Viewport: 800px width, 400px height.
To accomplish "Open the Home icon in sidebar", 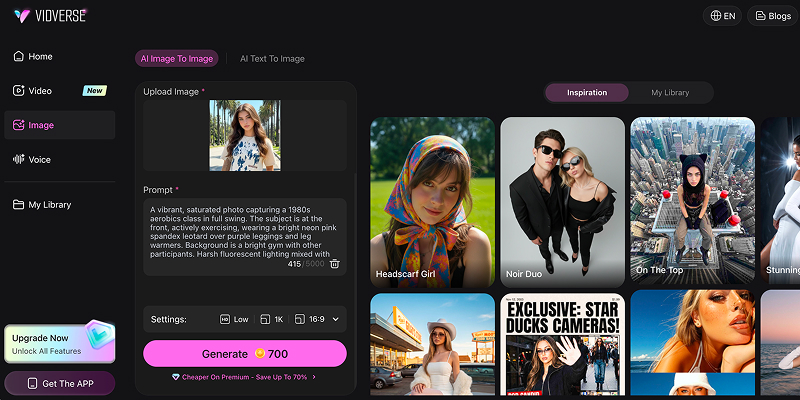I will (18, 56).
